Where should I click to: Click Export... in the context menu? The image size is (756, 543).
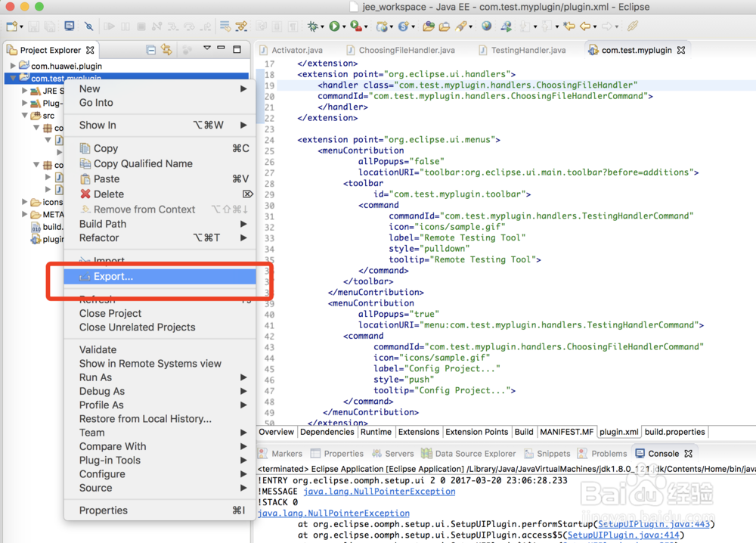click(160, 276)
